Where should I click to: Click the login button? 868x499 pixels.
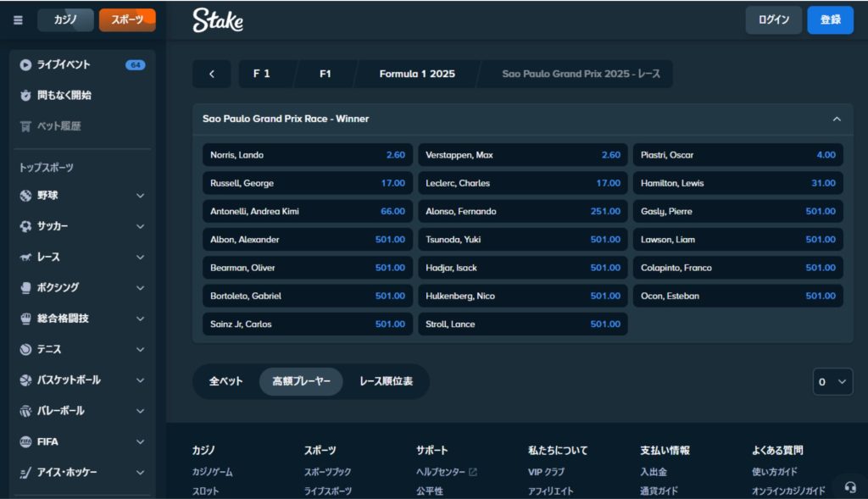[x=773, y=20]
